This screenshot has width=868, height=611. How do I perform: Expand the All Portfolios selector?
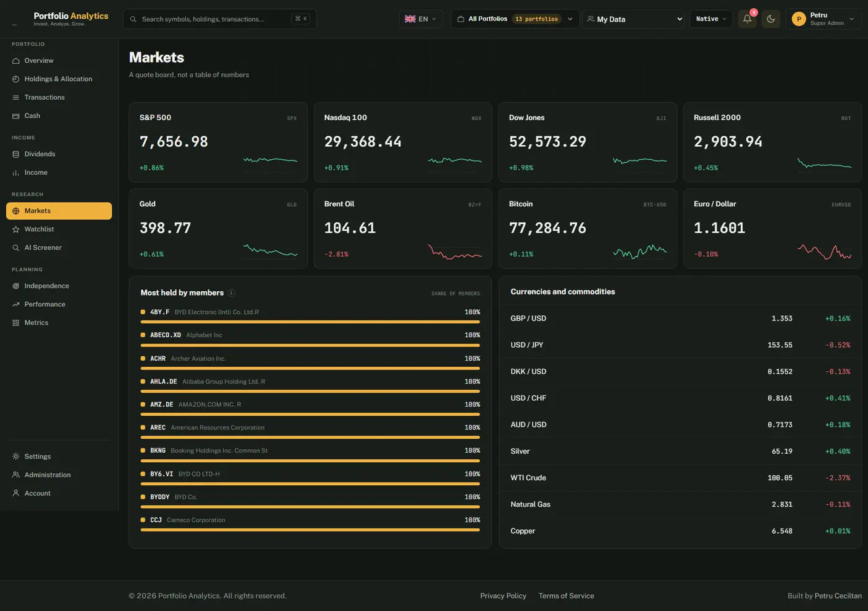point(515,19)
